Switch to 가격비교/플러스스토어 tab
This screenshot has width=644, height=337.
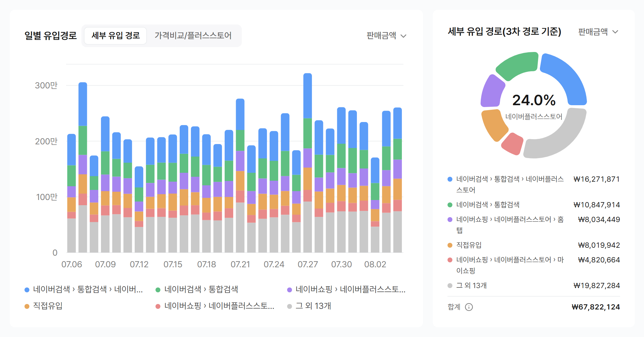click(x=193, y=35)
